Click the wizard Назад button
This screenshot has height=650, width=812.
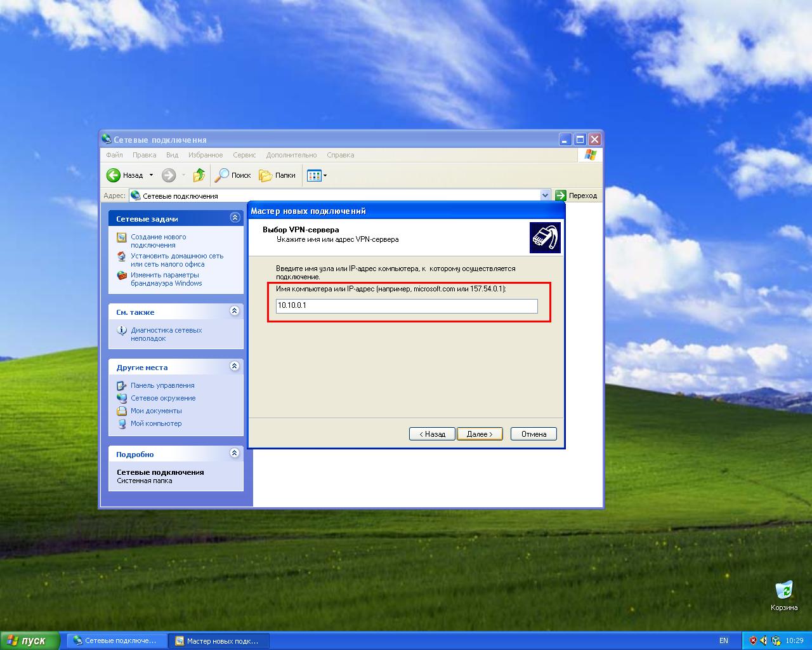(x=432, y=434)
